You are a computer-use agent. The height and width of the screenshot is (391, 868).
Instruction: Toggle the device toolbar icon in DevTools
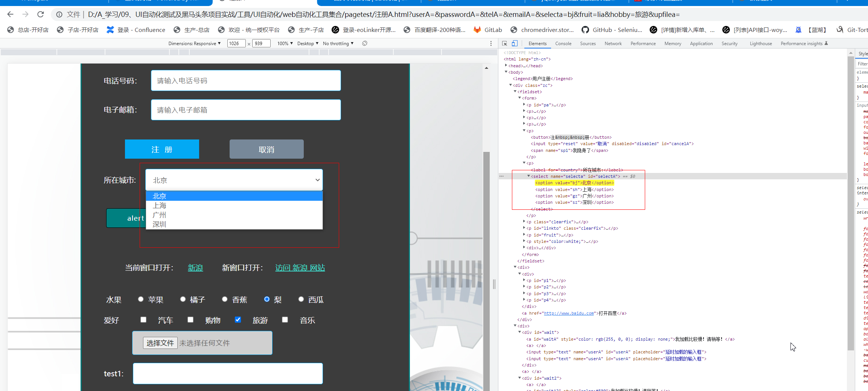click(x=515, y=43)
